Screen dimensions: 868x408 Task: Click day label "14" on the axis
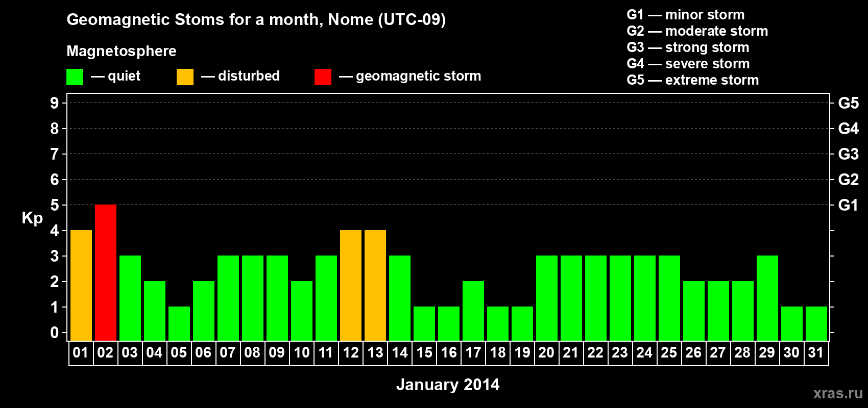click(x=400, y=352)
